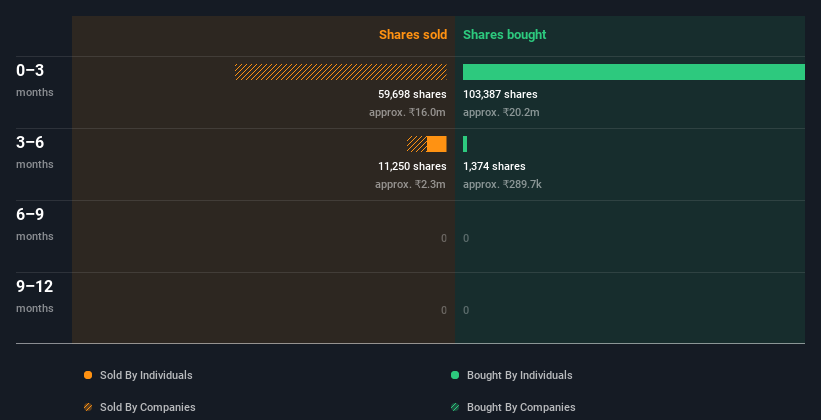Click the small green bought bar for 3–6 months
The width and height of the screenshot is (821, 420).
(465, 144)
